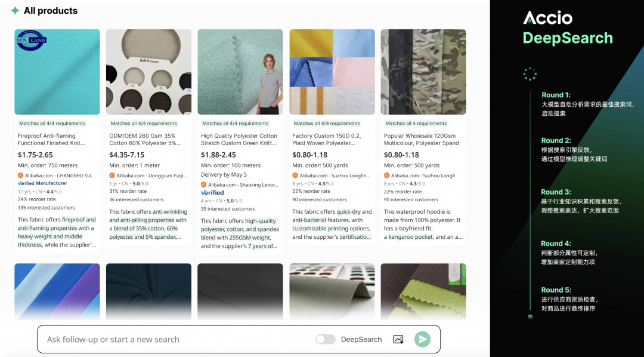Click '31% reorder rate' text

[128, 191]
